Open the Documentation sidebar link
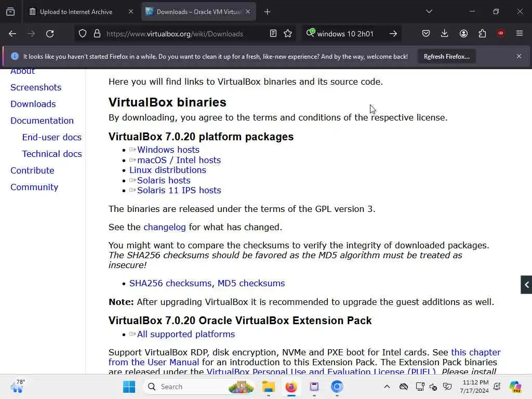Image resolution: width=532 pixels, height=399 pixels. coord(42,121)
